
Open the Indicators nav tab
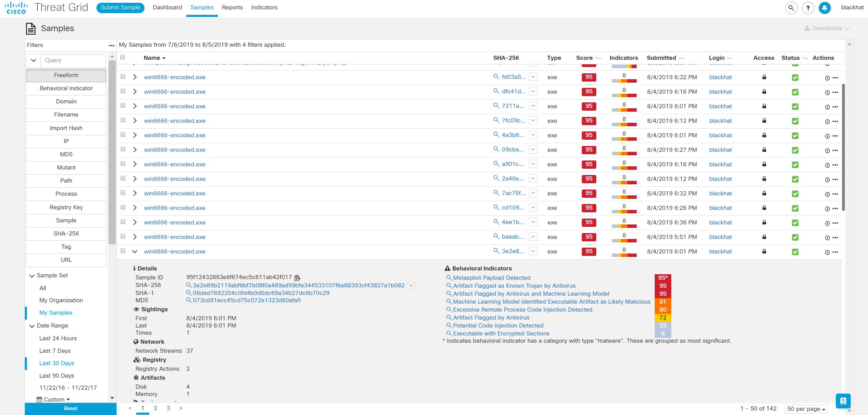coord(264,8)
